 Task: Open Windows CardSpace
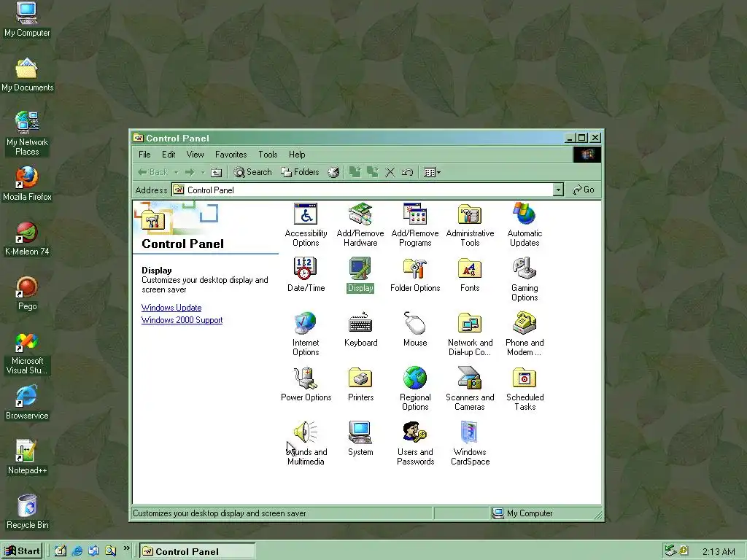tap(470, 443)
